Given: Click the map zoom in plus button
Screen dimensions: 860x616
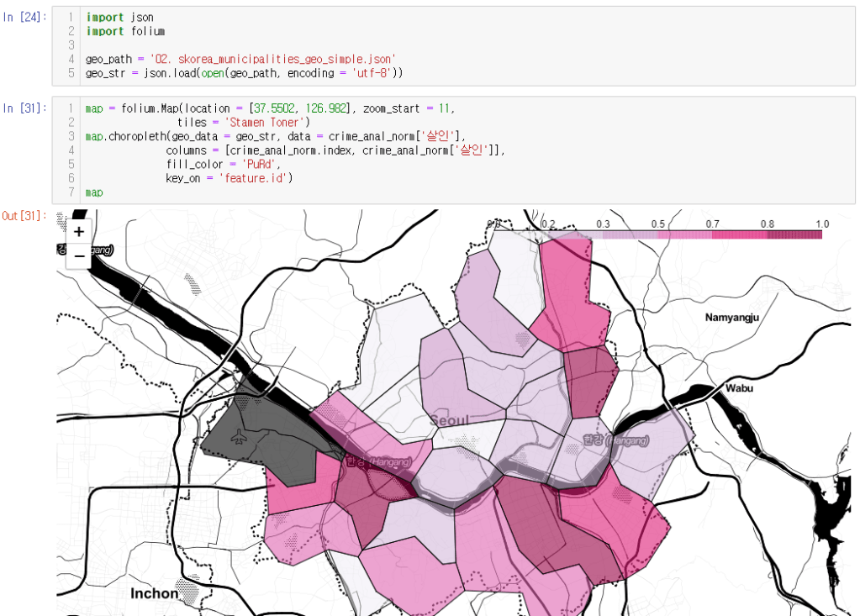Looking at the screenshot, I should click(x=78, y=232).
